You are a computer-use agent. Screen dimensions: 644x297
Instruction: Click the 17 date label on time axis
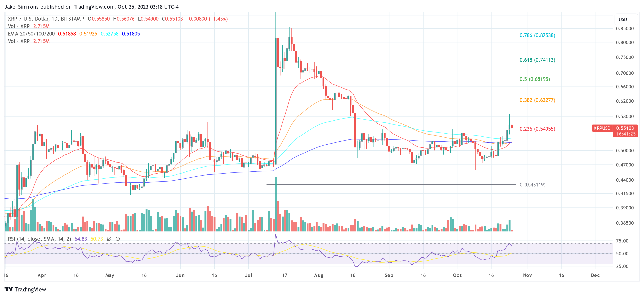(285, 275)
